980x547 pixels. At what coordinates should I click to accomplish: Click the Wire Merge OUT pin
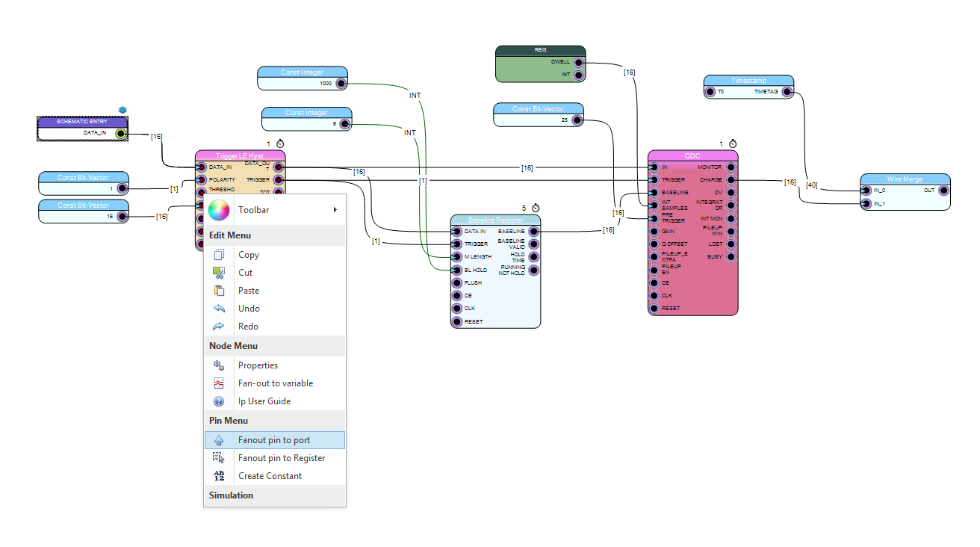[x=943, y=191]
